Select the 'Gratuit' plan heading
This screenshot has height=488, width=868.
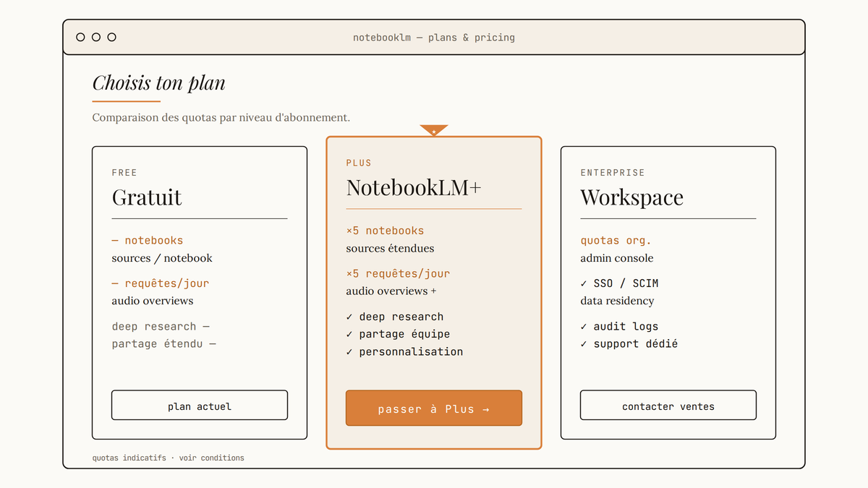click(147, 197)
